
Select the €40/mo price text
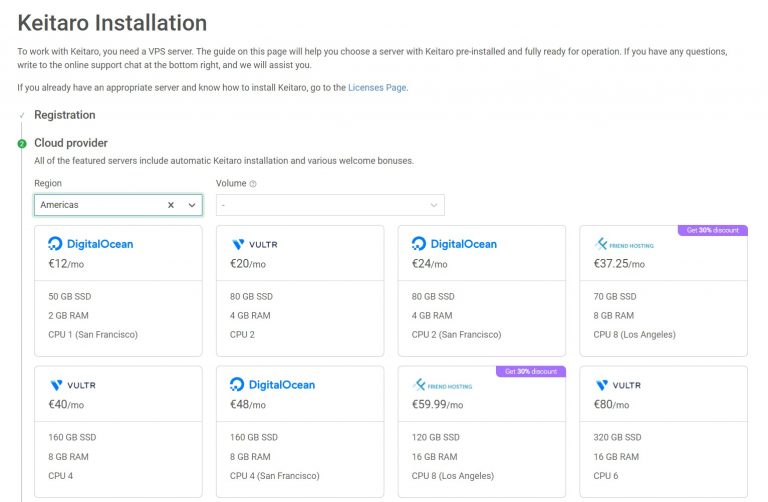(x=66, y=405)
